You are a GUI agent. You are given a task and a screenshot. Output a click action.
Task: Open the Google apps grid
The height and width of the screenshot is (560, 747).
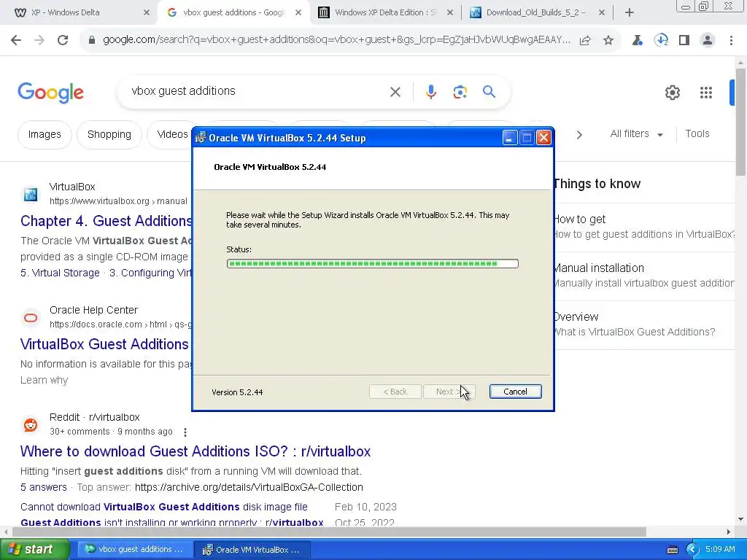coord(706,93)
